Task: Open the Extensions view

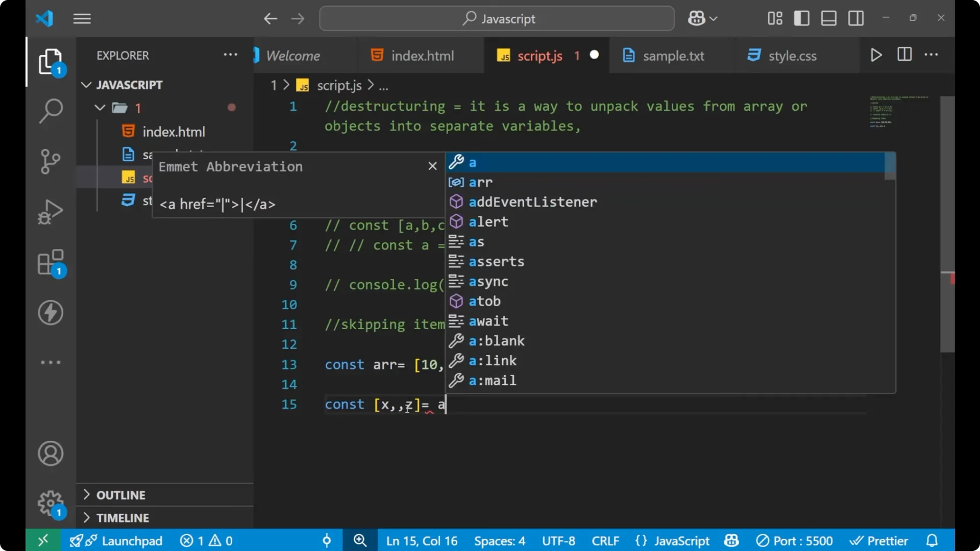Action: (50, 261)
